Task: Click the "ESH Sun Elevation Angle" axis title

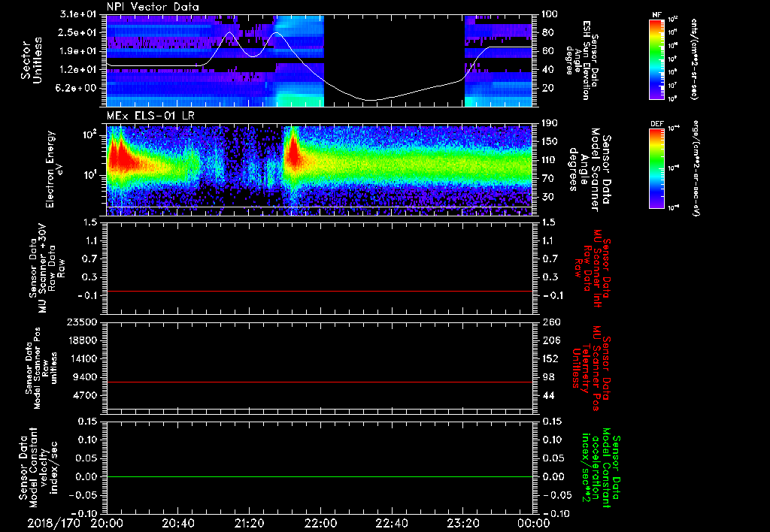Action: pyautogui.click(x=581, y=61)
